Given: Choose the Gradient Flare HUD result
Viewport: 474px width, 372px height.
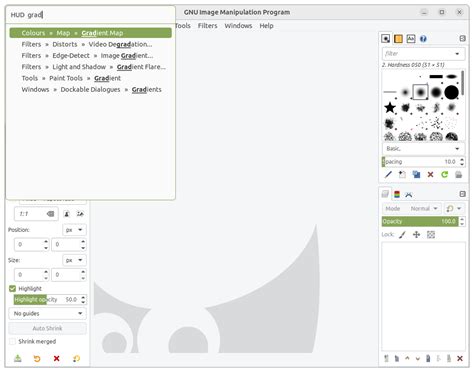Looking at the screenshot, I should pyautogui.click(x=90, y=67).
